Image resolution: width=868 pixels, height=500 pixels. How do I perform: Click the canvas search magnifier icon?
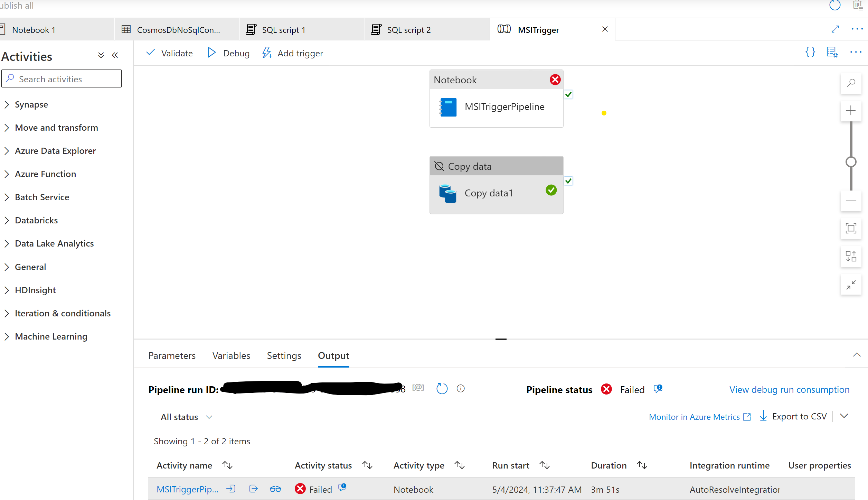click(851, 83)
